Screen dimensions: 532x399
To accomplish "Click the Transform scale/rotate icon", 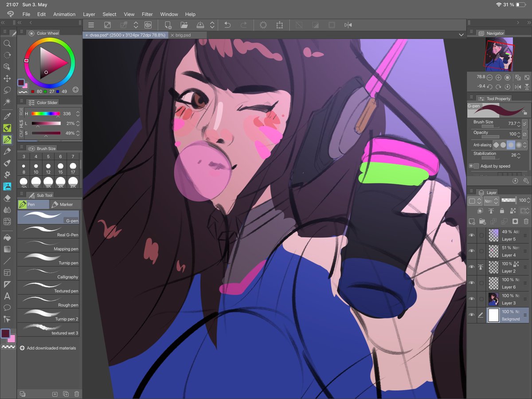I will coord(279,25).
